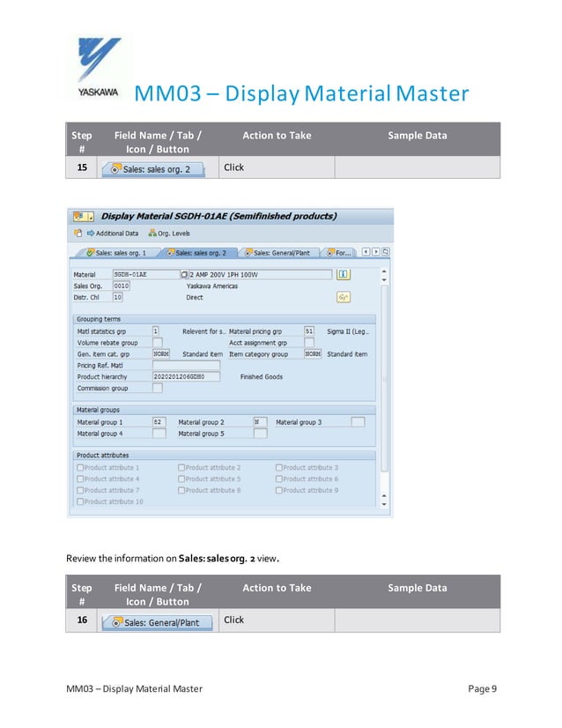Click the Material groups section header
562x728 pixels.
[225, 410]
